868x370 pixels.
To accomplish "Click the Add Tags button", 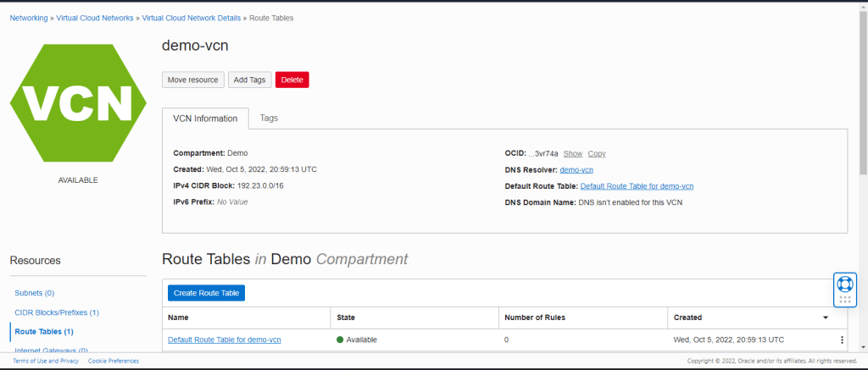I will (x=249, y=80).
